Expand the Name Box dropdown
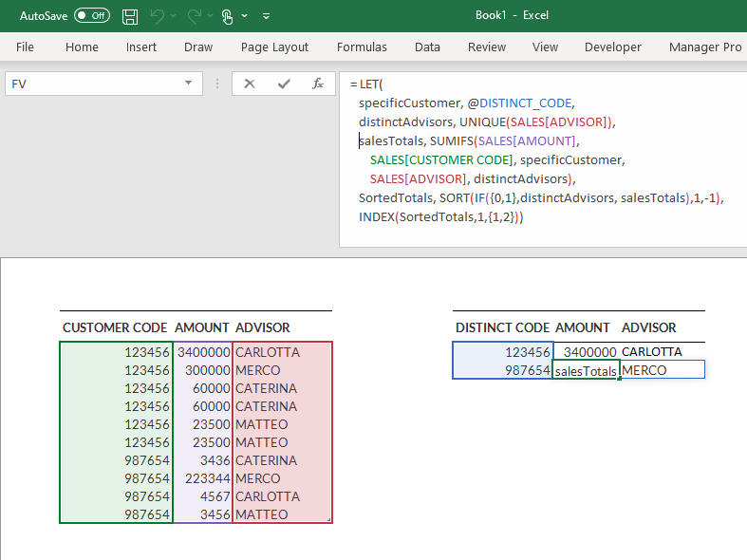This screenshot has width=747, height=560. [x=188, y=84]
